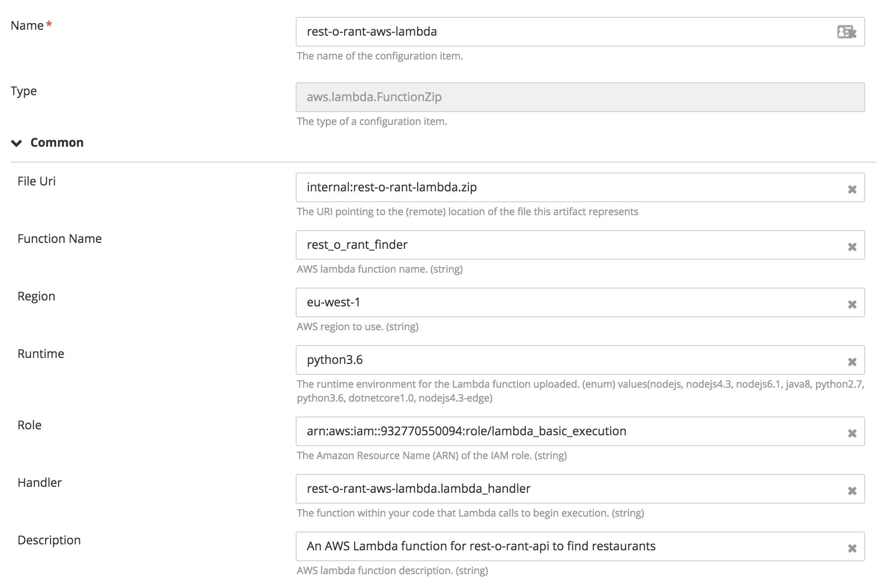Click the Name field label
The image size is (883, 588).
point(27,26)
